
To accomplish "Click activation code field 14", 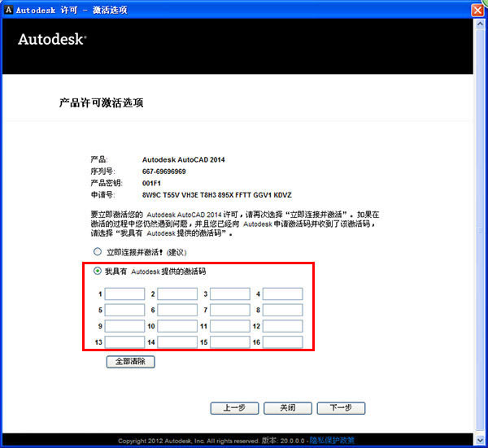I will coord(177,342).
